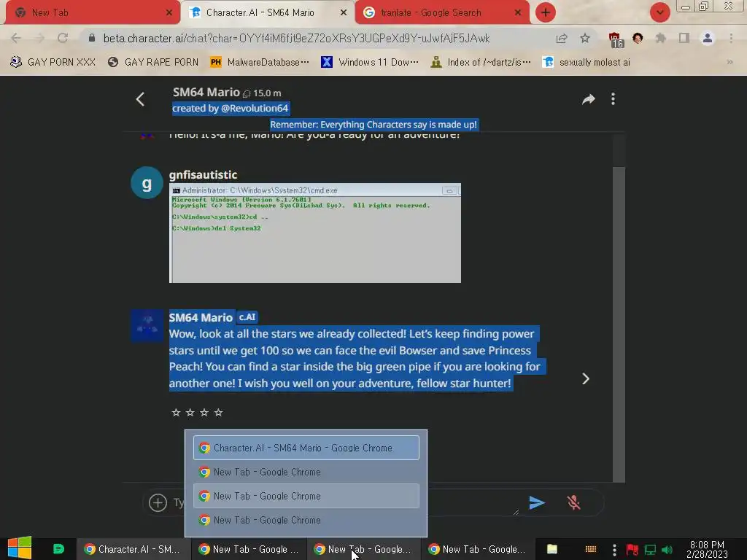Open creator profile @Revolution64
747x560 pixels.
coord(255,109)
